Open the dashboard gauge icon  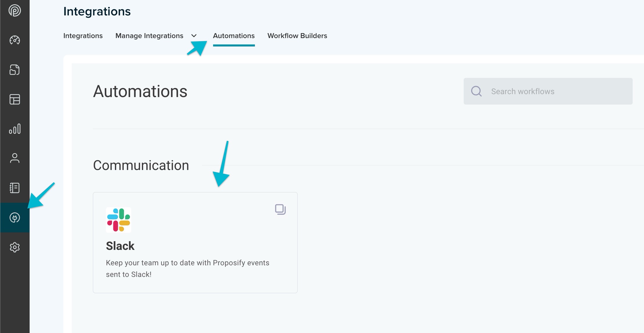[15, 40]
